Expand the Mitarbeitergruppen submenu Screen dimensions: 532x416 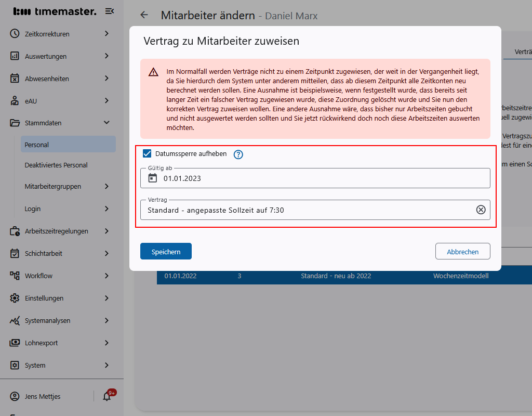tap(107, 186)
